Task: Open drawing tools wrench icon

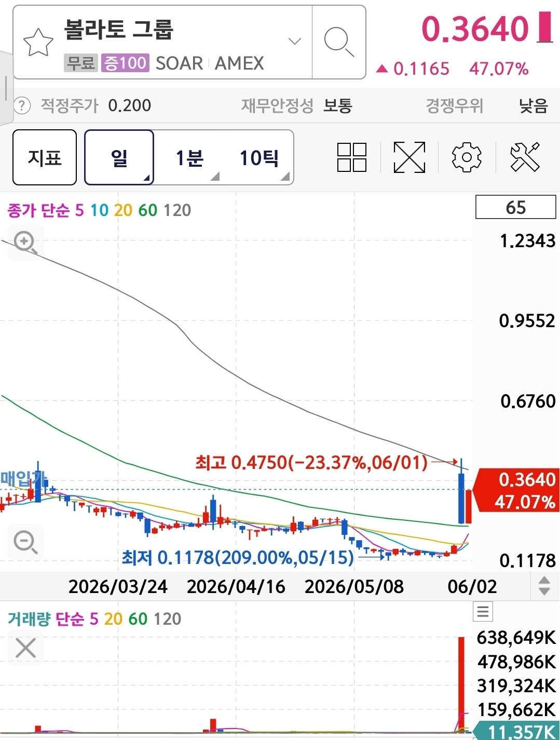Action: (525, 157)
